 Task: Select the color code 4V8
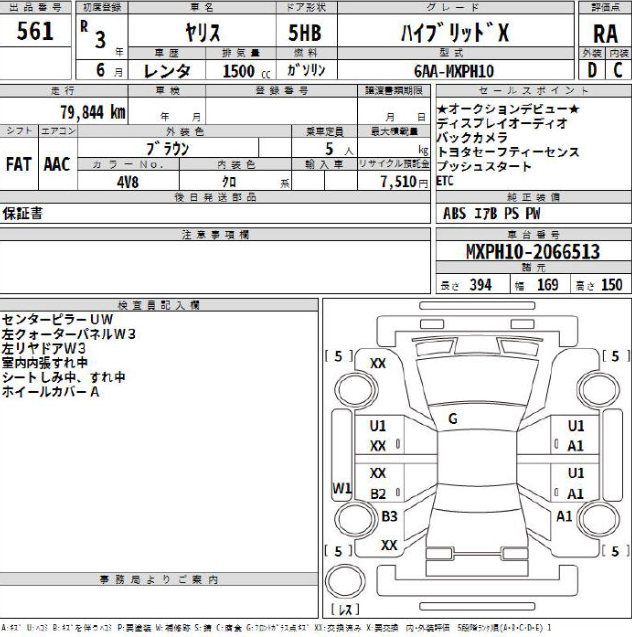[128, 182]
